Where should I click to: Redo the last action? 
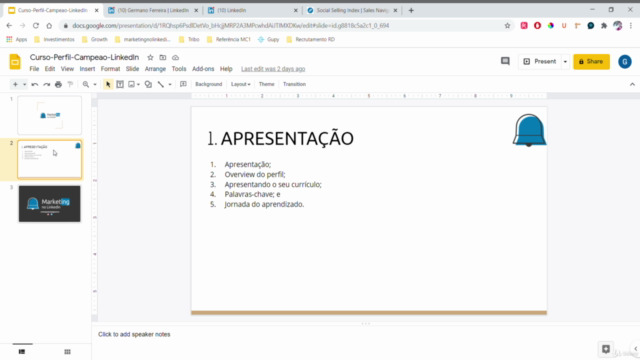(x=47, y=84)
